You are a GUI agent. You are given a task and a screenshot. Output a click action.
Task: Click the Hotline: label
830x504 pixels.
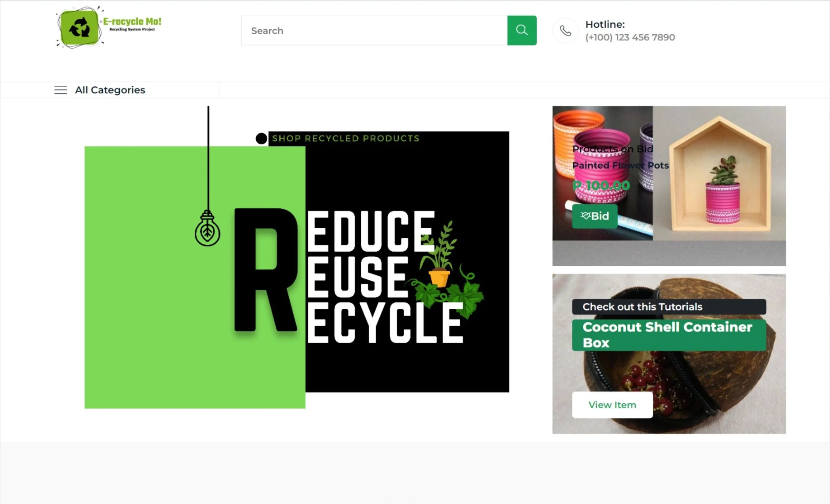(x=605, y=24)
